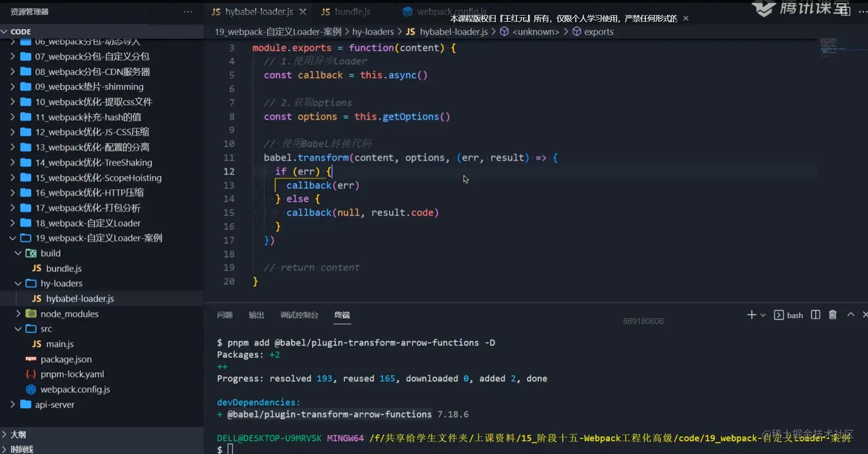
Task: Click the JS file icon beside main.js
Action: (x=37, y=344)
